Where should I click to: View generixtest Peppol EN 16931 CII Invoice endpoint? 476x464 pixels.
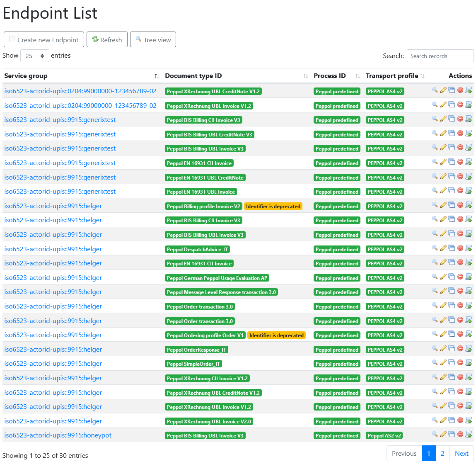click(x=435, y=162)
